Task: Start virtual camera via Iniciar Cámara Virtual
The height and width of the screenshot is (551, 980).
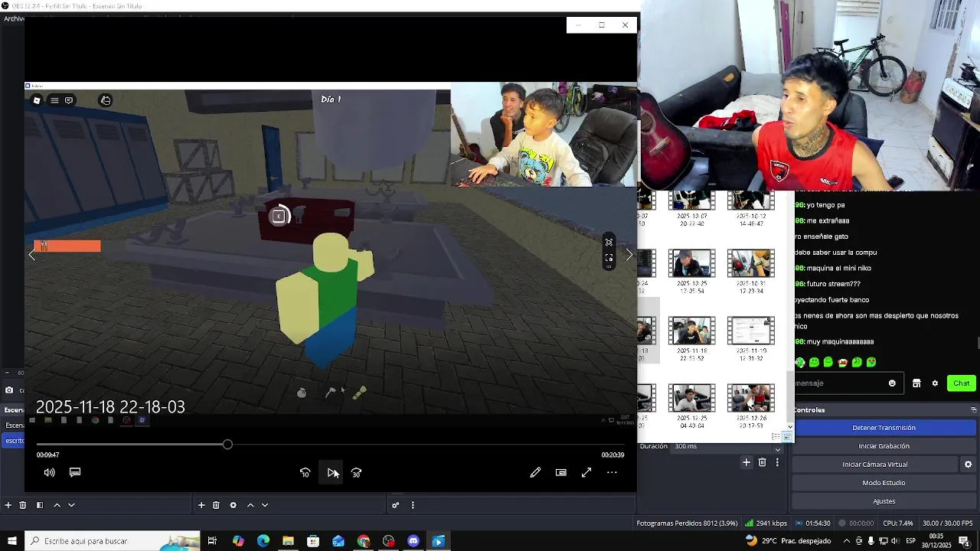Action: tap(875, 465)
